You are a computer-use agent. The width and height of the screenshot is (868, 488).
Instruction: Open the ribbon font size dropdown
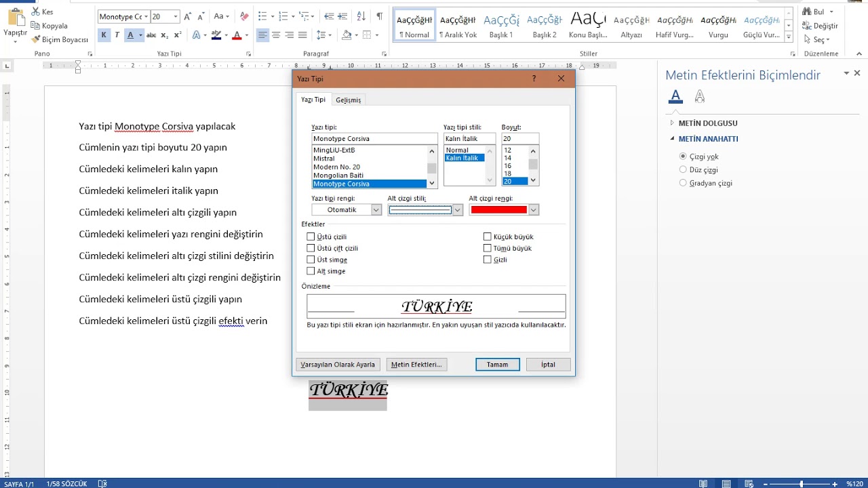(176, 16)
